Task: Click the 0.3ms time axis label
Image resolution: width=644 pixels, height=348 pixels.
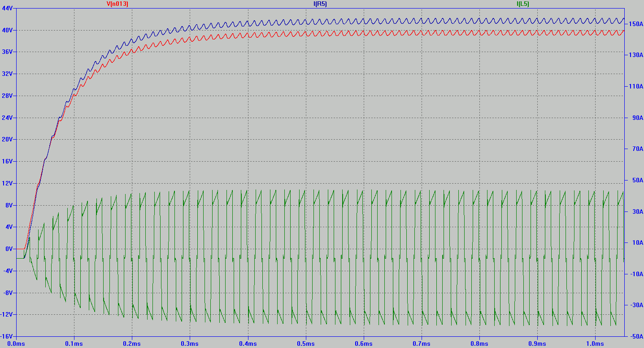Action: click(190, 344)
